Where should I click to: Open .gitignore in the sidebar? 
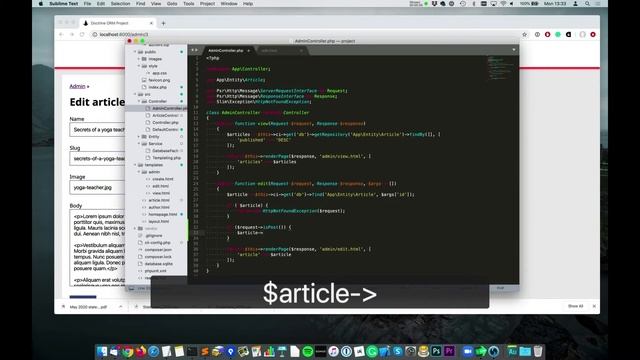click(x=154, y=236)
